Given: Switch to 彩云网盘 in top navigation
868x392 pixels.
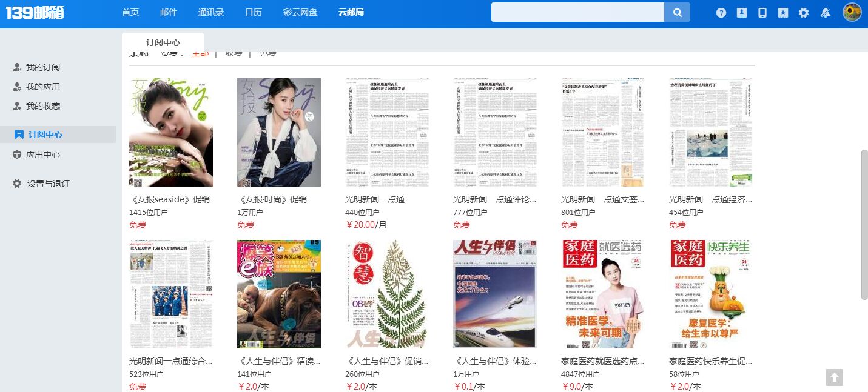Looking at the screenshot, I should pyautogui.click(x=300, y=12).
